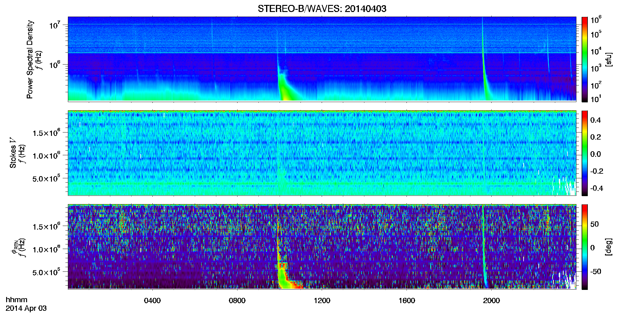Click the plot title STEREO-B/WAVES: 20140403
This screenshot has width=644, height=332.
322,9
